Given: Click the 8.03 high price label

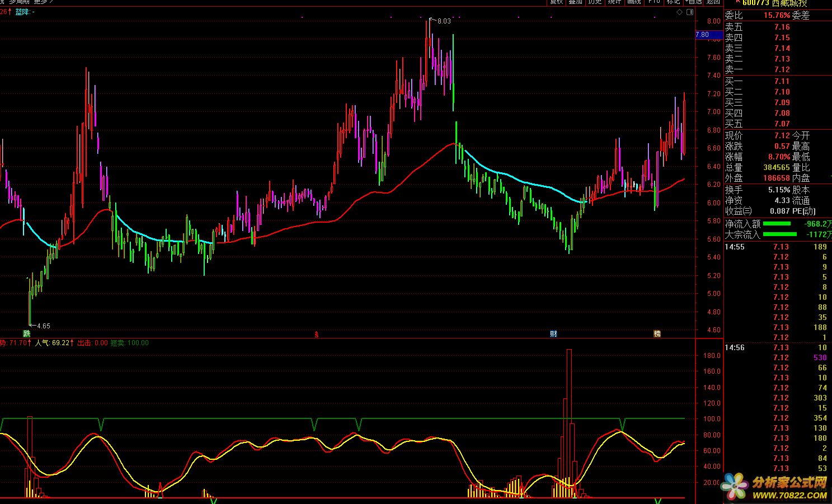Looking at the screenshot, I should click(x=444, y=21).
